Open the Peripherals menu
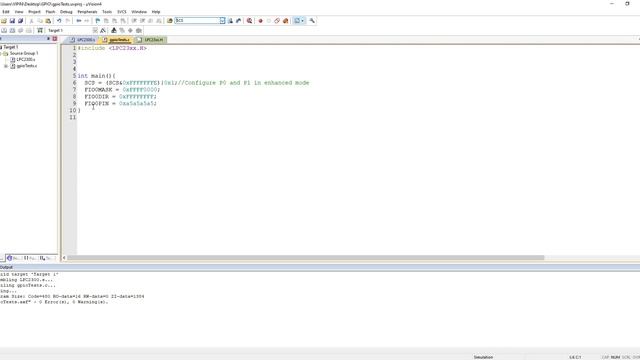Image resolution: width=640 pixels, height=360 pixels. tap(87, 12)
